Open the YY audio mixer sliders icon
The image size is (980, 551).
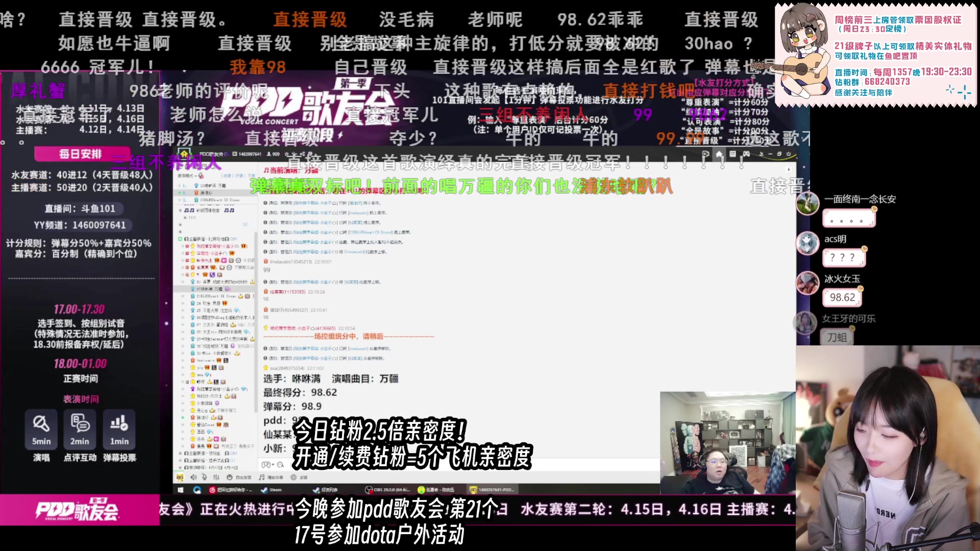pyautogui.click(x=216, y=477)
